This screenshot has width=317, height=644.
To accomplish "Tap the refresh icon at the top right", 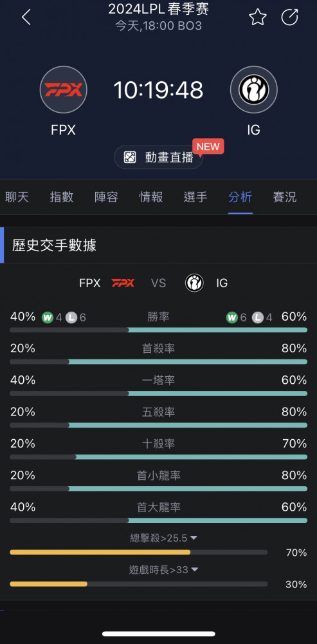I will [x=289, y=17].
